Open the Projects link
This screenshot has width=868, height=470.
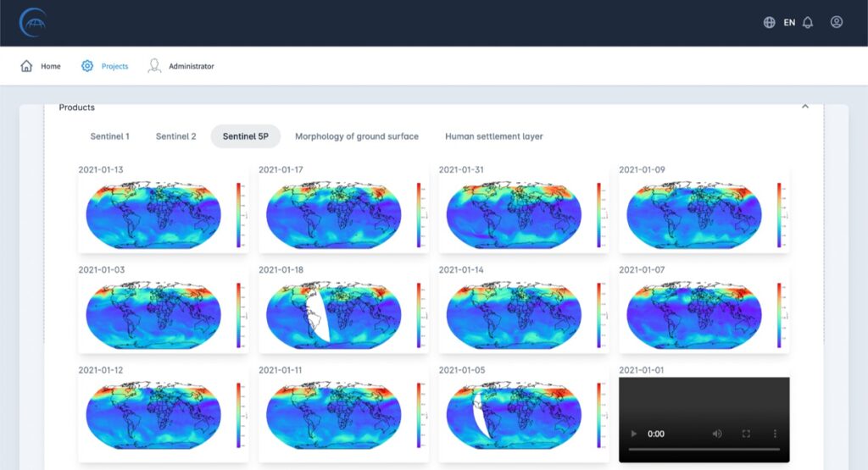pyautogui.click(x=114, y=66)
